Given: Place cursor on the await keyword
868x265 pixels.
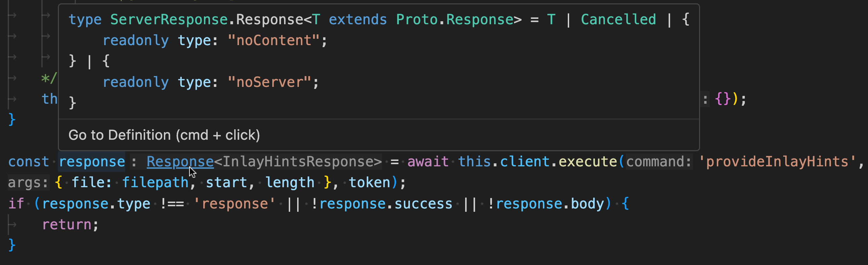Looking at the screenshot, I should pyautogui.click(x=427, y=162).
